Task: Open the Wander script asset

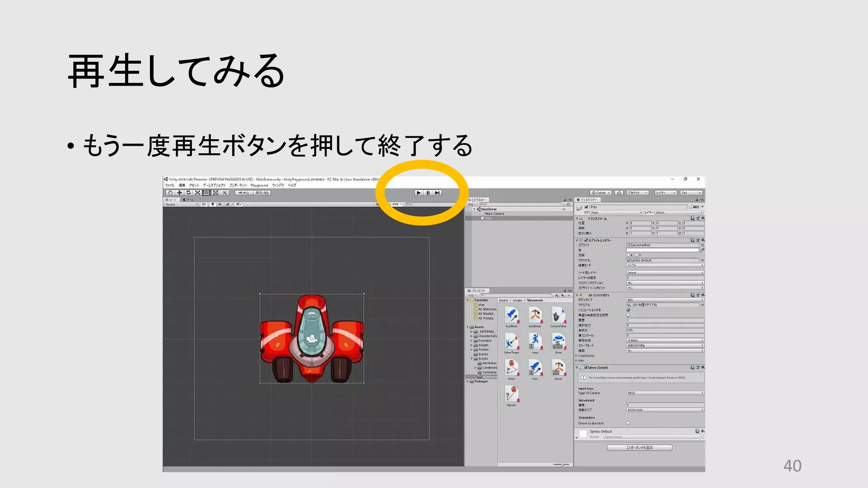Action: (512, 396)
